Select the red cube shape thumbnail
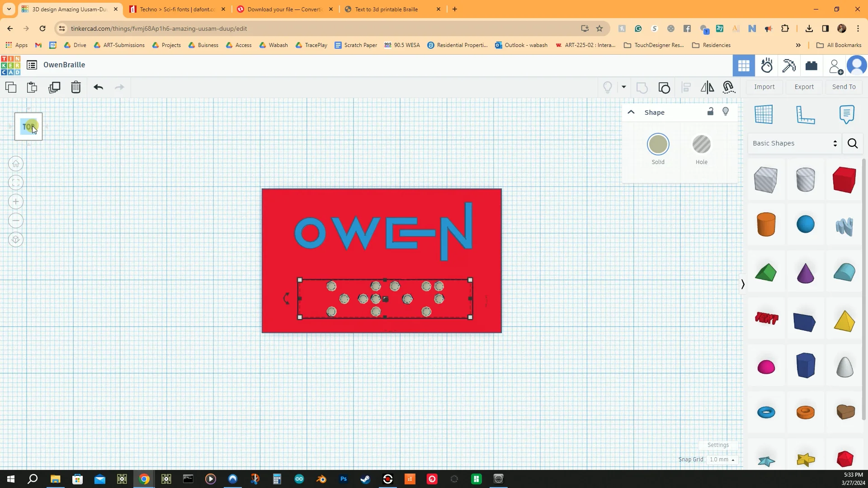The image size is (868, 488). point(844,179)
